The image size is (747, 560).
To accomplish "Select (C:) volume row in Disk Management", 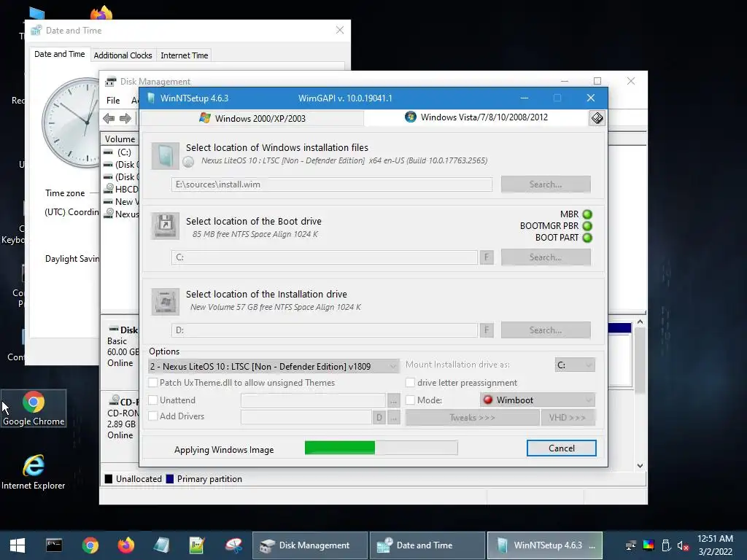I will pos(120,152).
